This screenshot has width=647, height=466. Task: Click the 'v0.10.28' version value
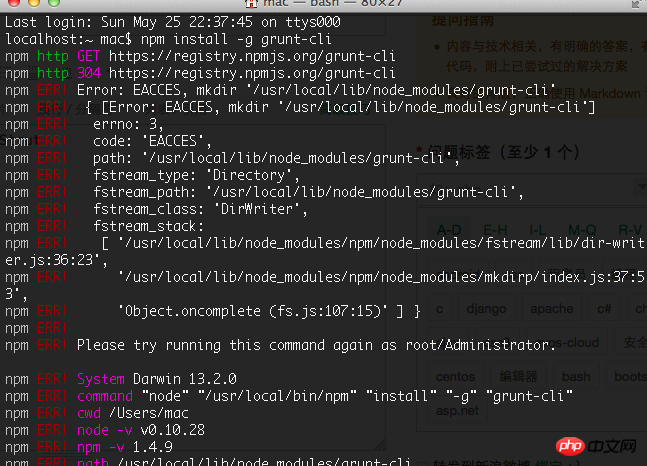coord(172,430)
